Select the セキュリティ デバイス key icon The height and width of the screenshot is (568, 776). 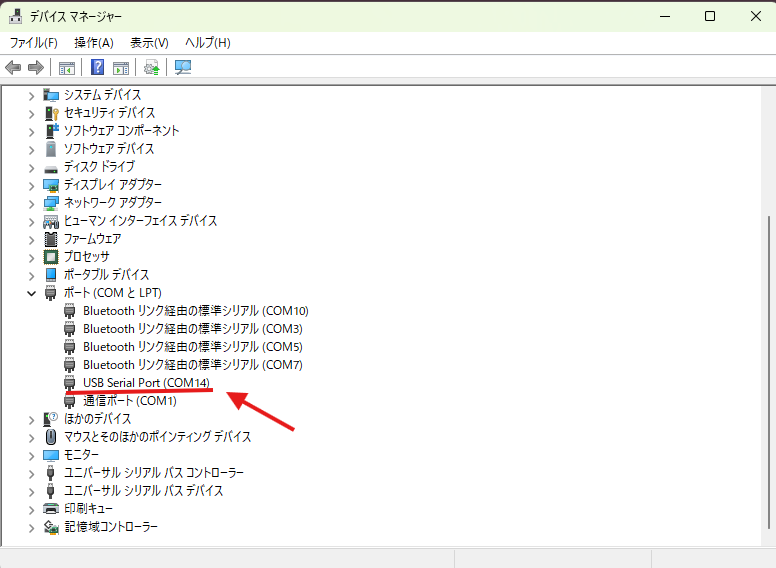(x=51, y=113)
